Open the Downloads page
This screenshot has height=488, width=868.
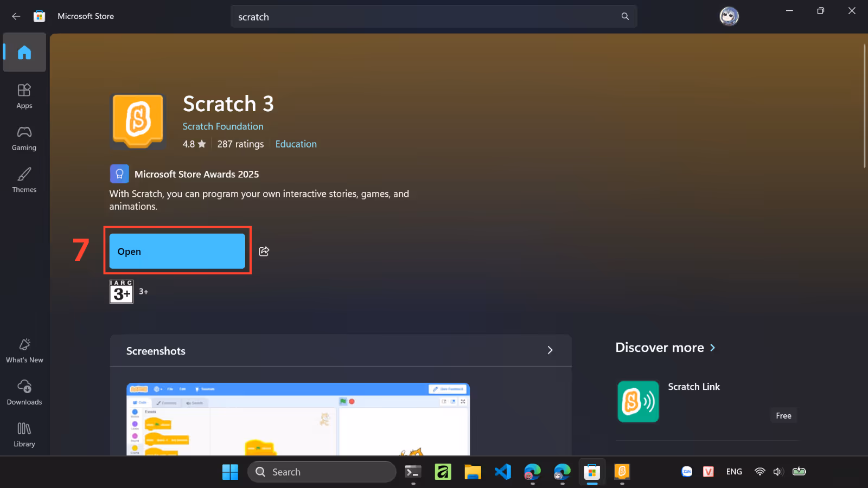point(24,393)
